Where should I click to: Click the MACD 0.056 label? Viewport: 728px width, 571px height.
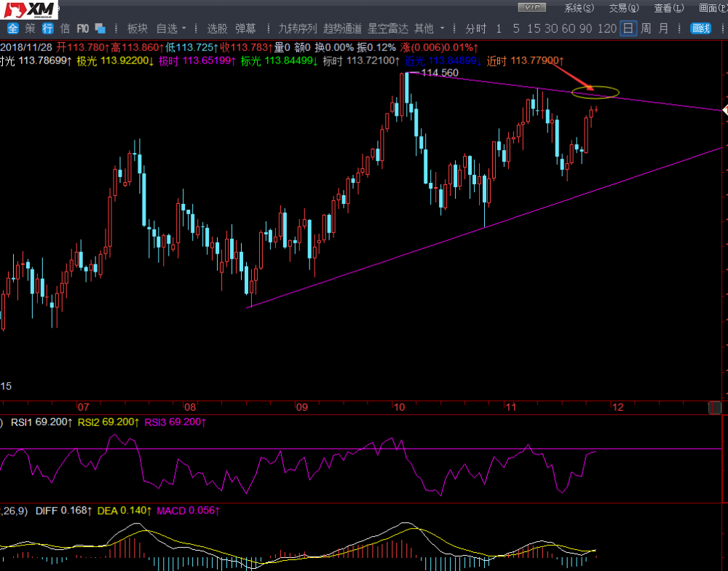click(x=188, y=511)
